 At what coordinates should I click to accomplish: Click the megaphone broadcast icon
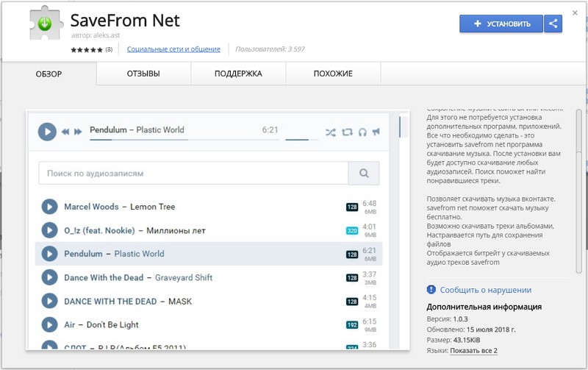pyautogui.click(x=376, y=132)
